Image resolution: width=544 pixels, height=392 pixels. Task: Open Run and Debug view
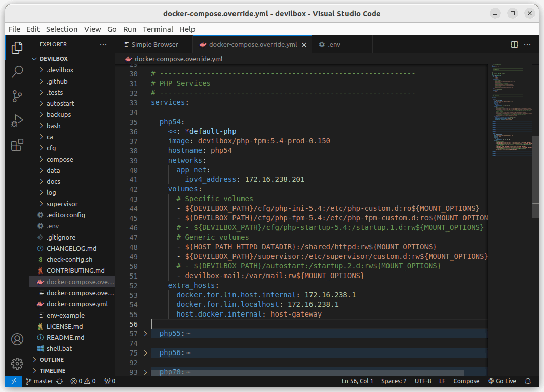click(17, 121)
